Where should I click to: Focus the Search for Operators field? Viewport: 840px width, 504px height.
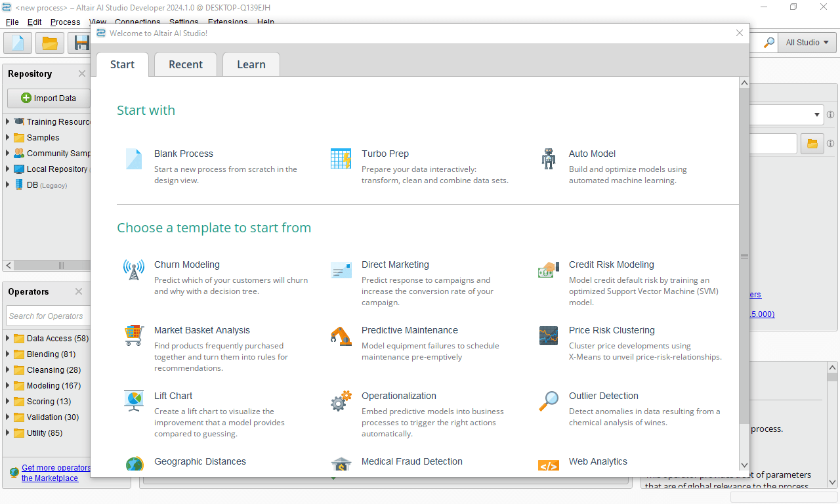click(x=49, y=316)
